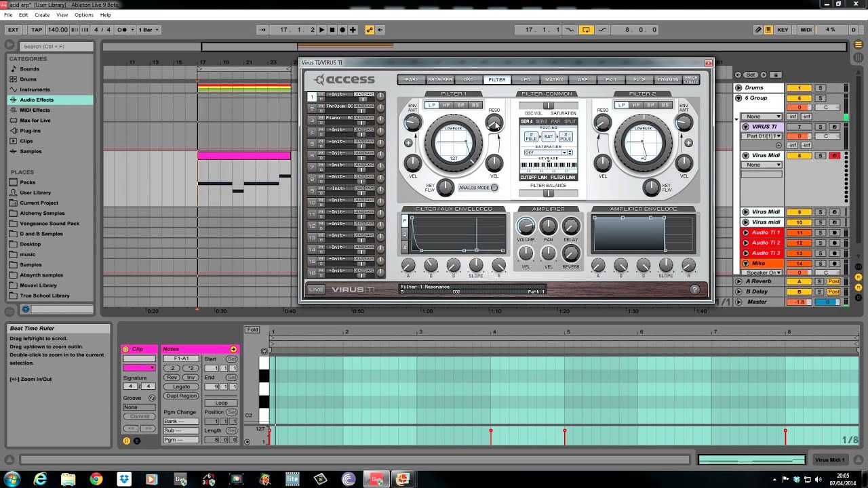Go to next locator arrow beside Set
The image size is (868, 488).
pos(762,75)
